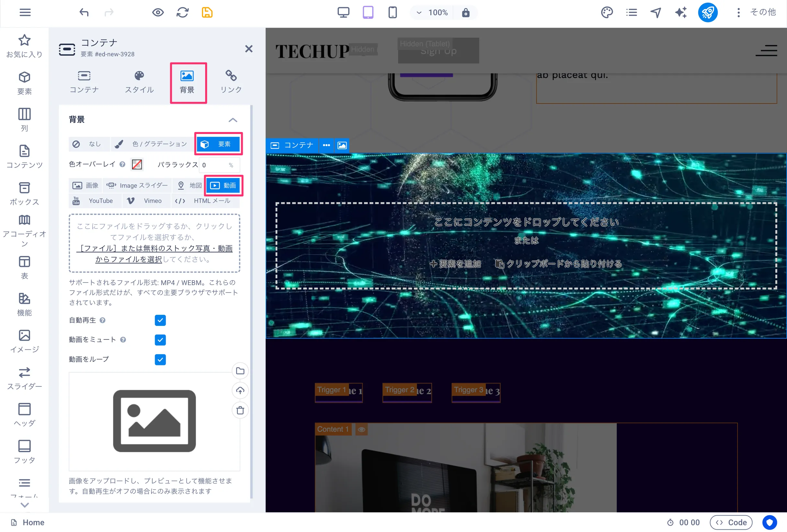Viewport: 787px width, 532px height.
Task: Click the redo arrow
Action: point(109,13)
